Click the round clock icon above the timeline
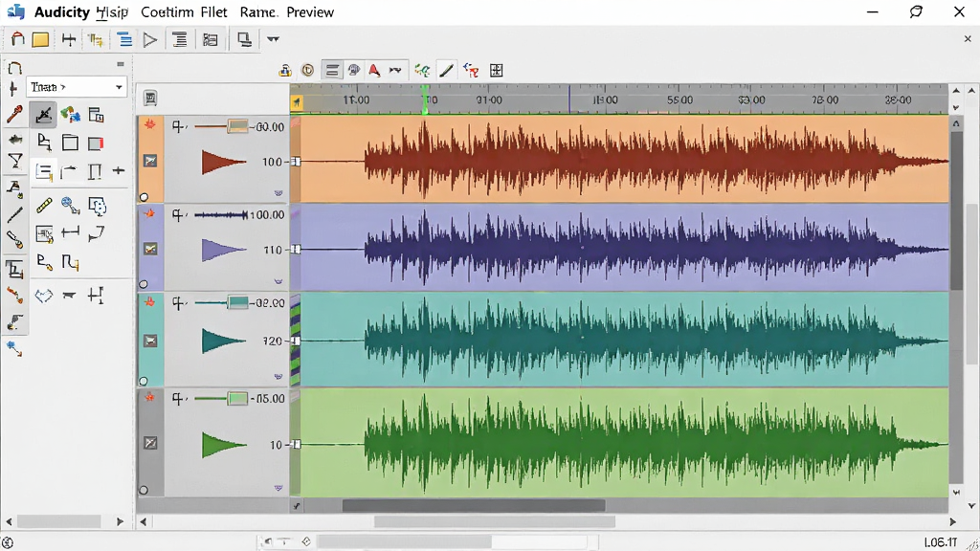Screen dimensions: 980x551 (x=307, y=71)
